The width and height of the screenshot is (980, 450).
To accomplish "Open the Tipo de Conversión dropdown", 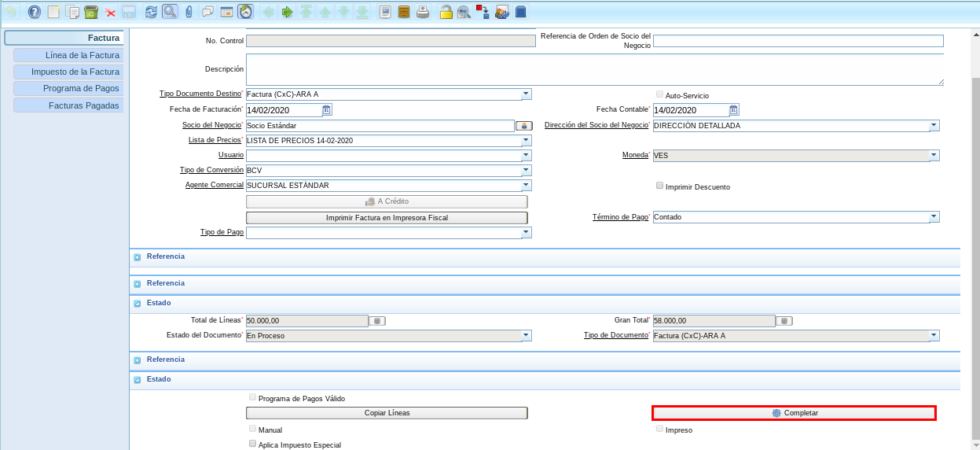I will (x=526, y=170).
